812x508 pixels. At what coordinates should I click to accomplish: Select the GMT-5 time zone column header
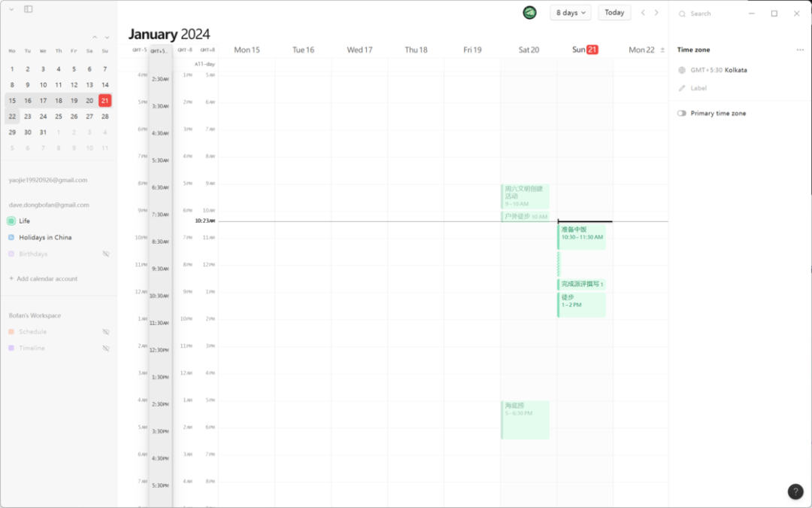[x=139, y=50]
